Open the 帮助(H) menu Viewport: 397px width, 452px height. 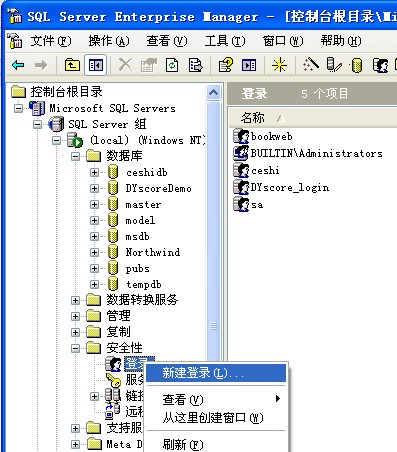click(x=341, y=41)
